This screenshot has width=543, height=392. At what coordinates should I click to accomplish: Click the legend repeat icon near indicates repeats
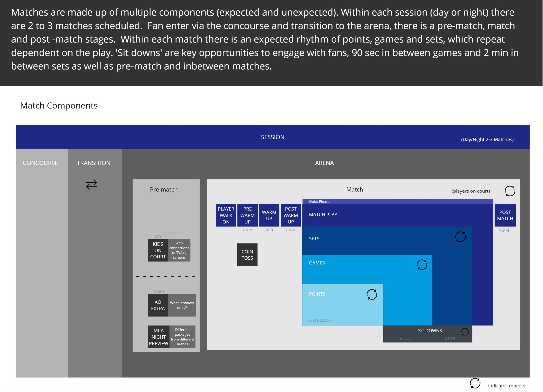pos(475,383)
